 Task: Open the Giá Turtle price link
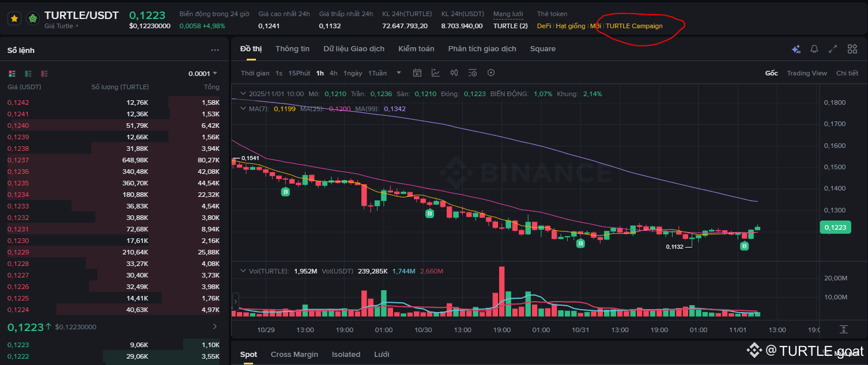coord(61,26)
